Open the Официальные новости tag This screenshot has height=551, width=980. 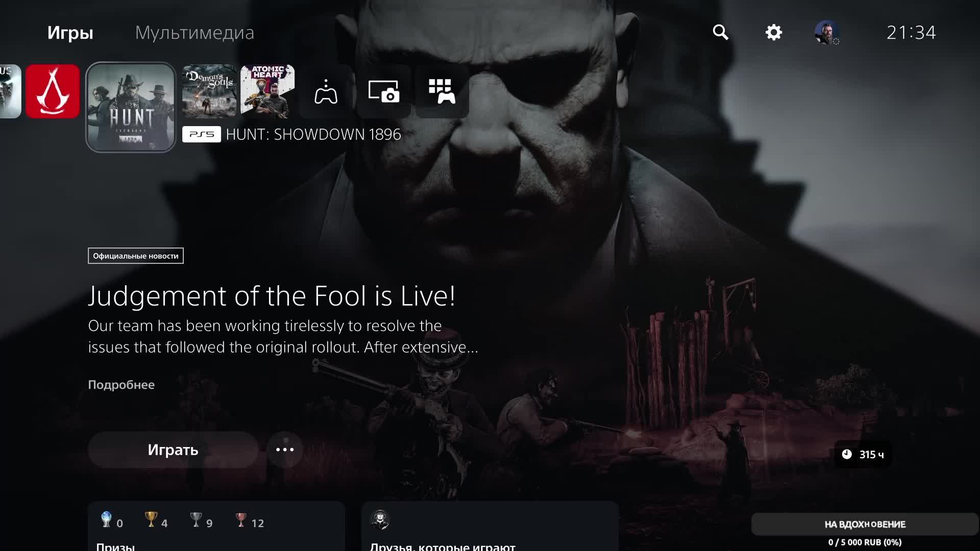tap(135, 256)
